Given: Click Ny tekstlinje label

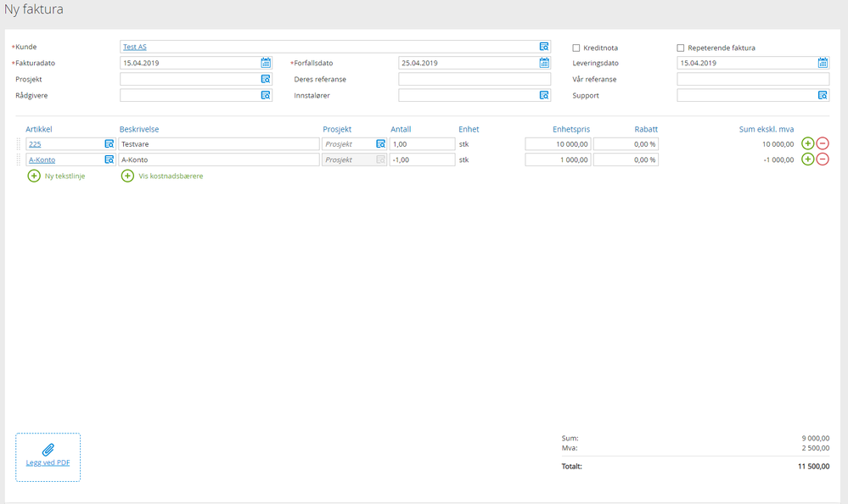Looking at the screenshot, I should coord(65,176).
